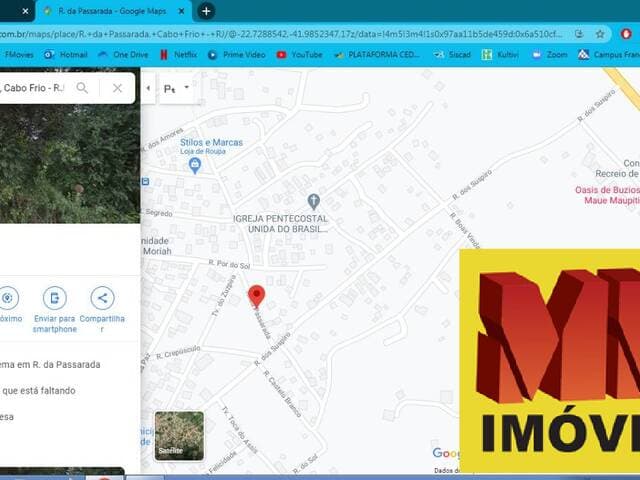Click the Cabo Frio search field
640x480 pixels.
pyautogui.click(x=33, y=88)
